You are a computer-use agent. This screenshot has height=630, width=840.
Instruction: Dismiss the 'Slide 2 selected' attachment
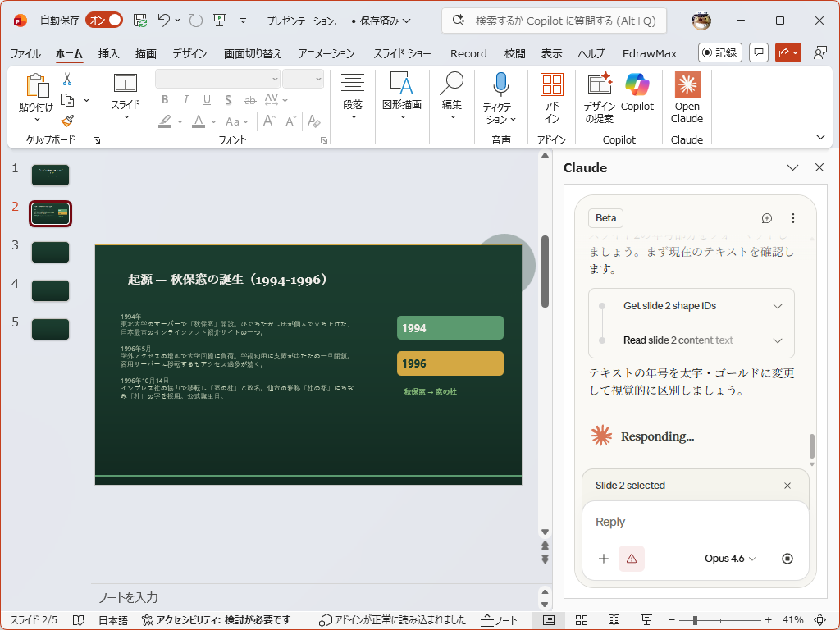coord(787,486)
